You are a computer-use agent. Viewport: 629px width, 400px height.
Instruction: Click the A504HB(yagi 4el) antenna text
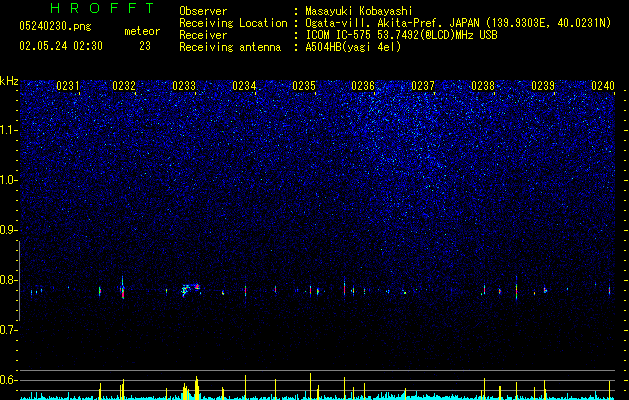click(x=353, y=47)
